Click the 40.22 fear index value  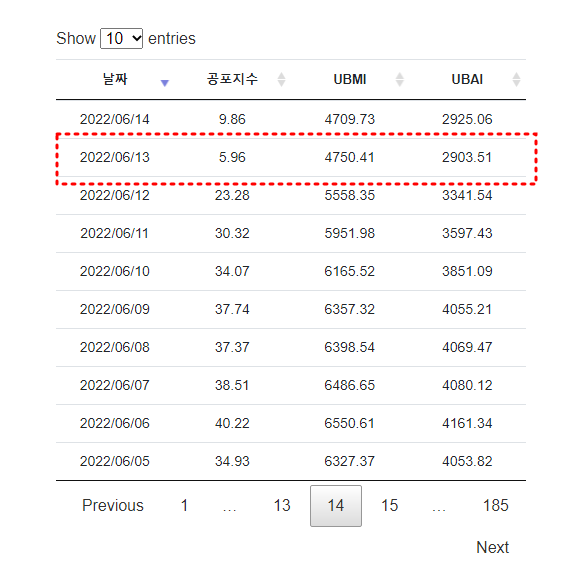pyautogui.click(x=232, y=423)
